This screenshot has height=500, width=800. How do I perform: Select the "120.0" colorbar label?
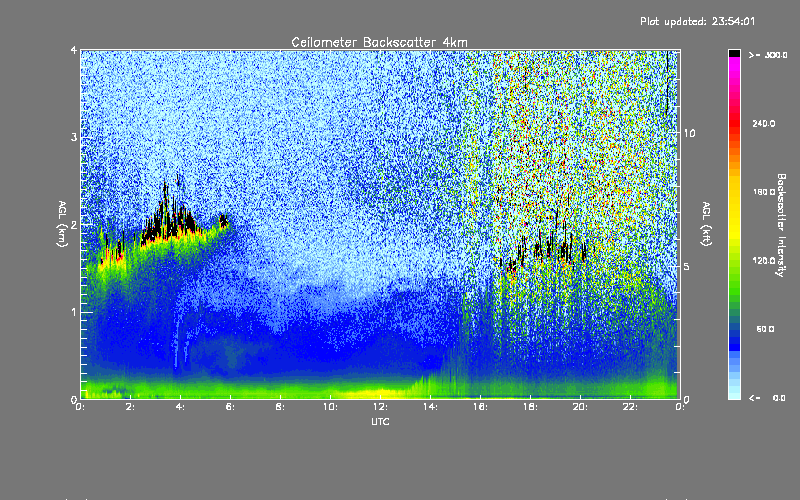point(764,260)
